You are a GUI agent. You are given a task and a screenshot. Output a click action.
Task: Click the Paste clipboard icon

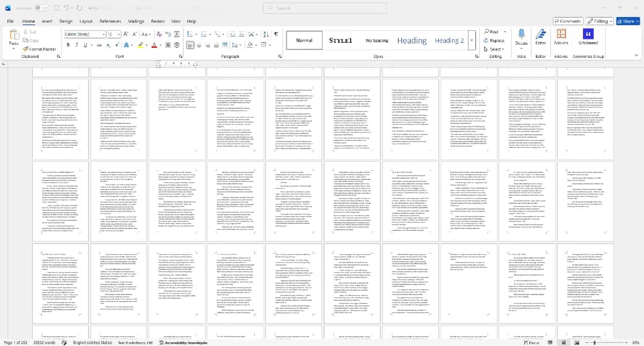tap(14, 35)
